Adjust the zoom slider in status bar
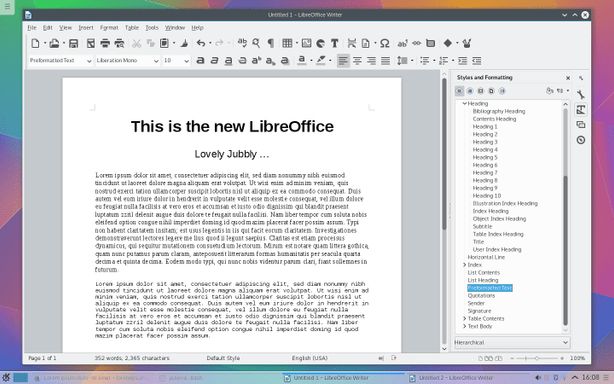The image size is (614, 384). (x=536, y=358)
